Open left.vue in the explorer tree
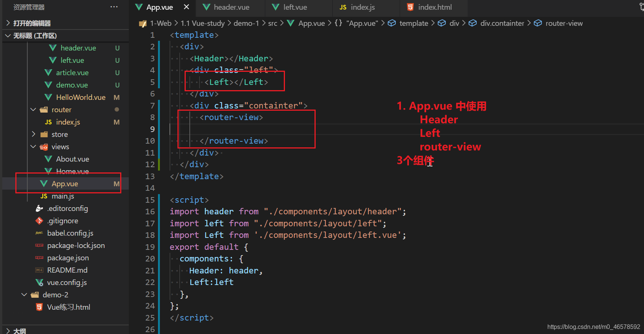Screen dimensions: 644x334 [x=72, y=60]
